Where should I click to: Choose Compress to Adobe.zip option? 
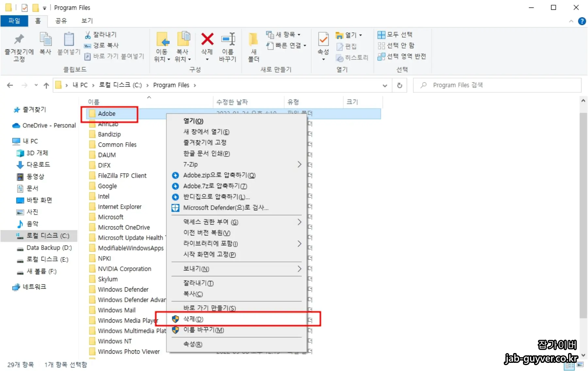(237, 175)
